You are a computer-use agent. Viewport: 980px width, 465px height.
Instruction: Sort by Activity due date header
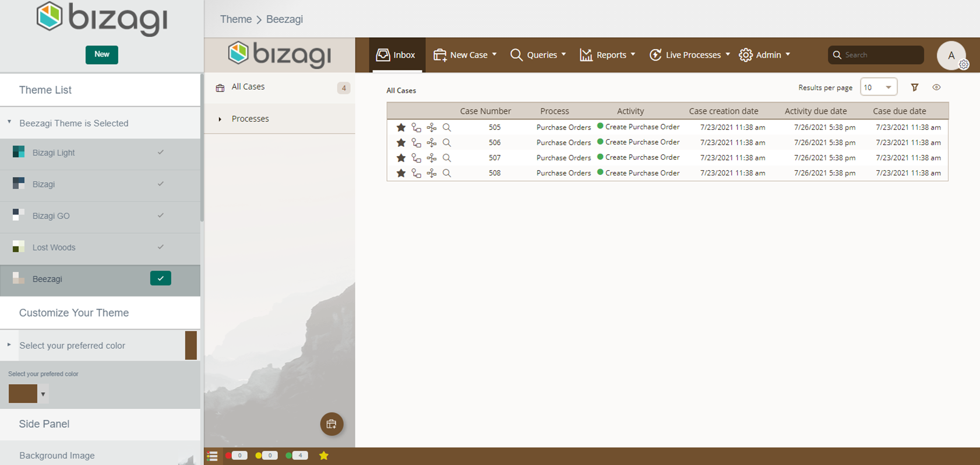pyautogui.click(x=816, y=111)
